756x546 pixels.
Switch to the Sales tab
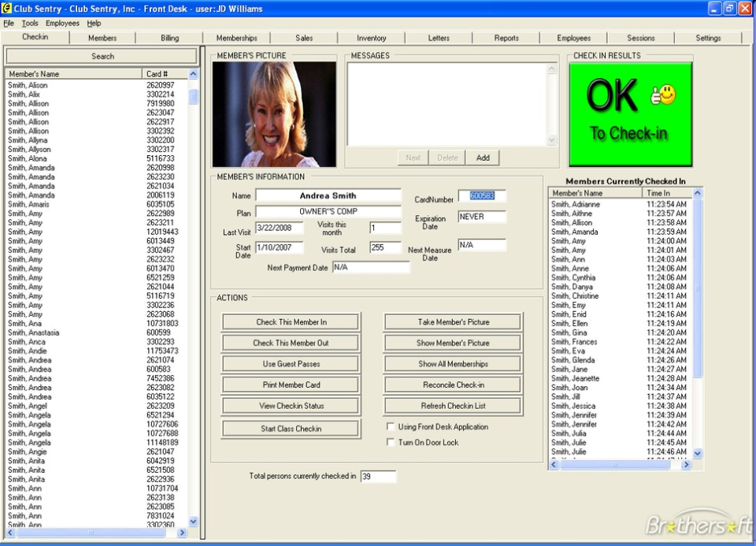(x=304, y=38)
